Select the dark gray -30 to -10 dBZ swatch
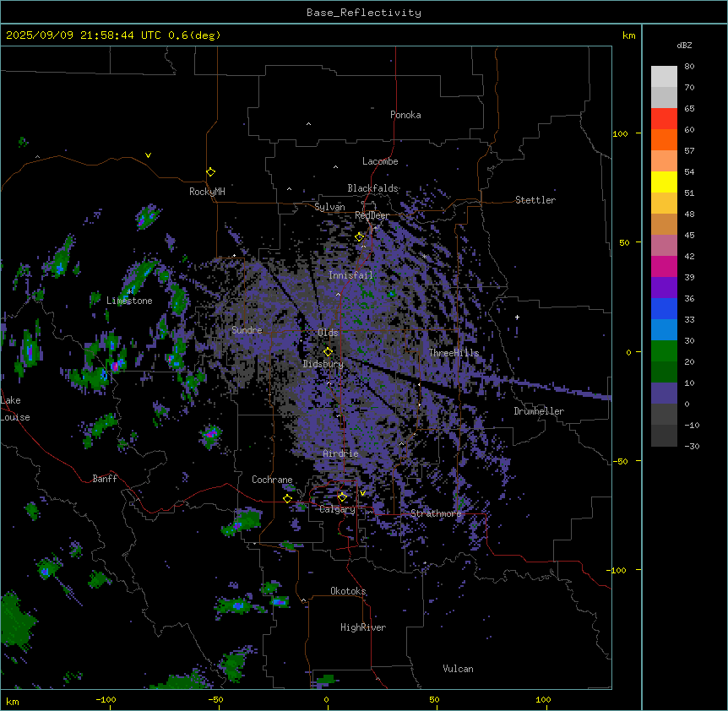 (664, 436)
